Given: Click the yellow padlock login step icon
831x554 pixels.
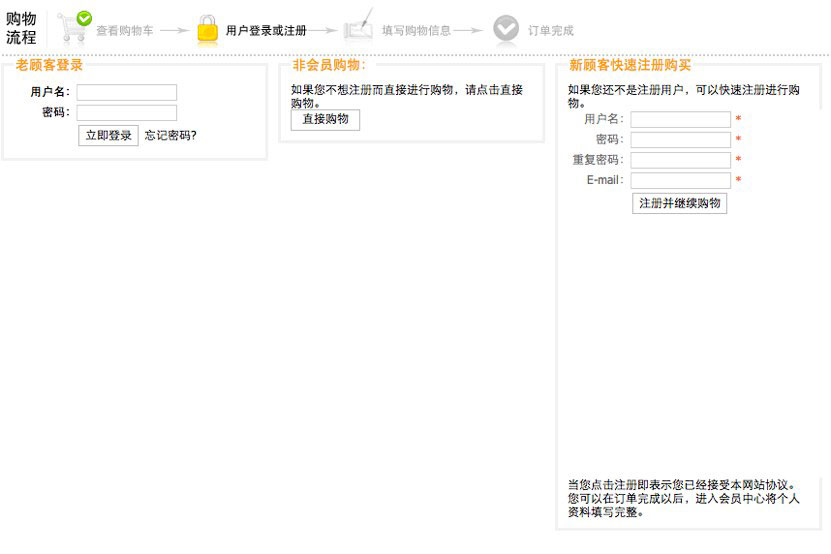Looking at the screenshot, I should click(x=208, y=29).
